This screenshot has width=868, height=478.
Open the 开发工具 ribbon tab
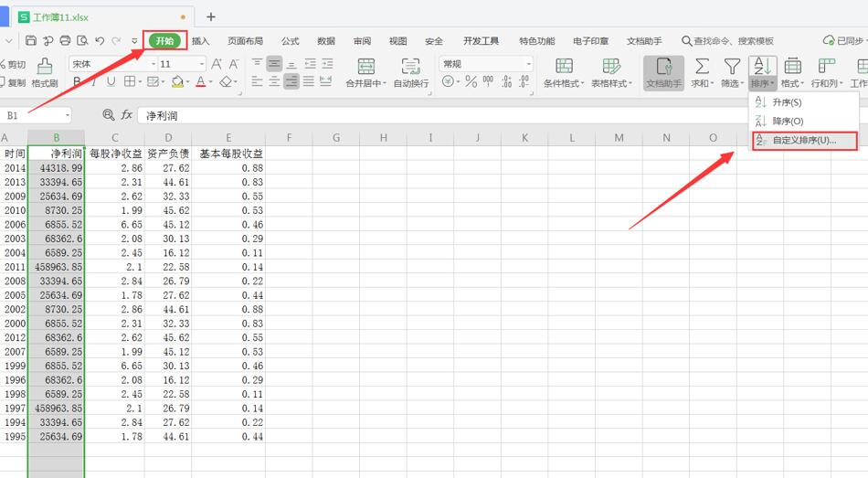pos(481,41)
